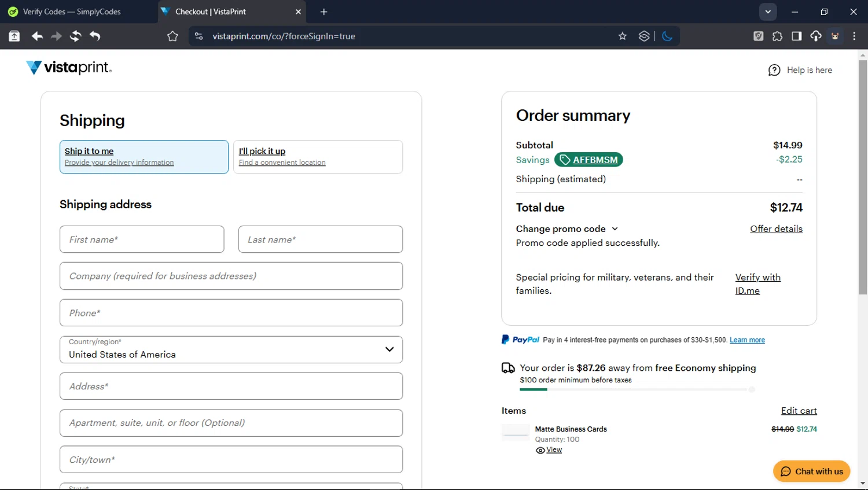
Task: Open the browser extensions puzzle icon
Action: [x=777, y=36]
